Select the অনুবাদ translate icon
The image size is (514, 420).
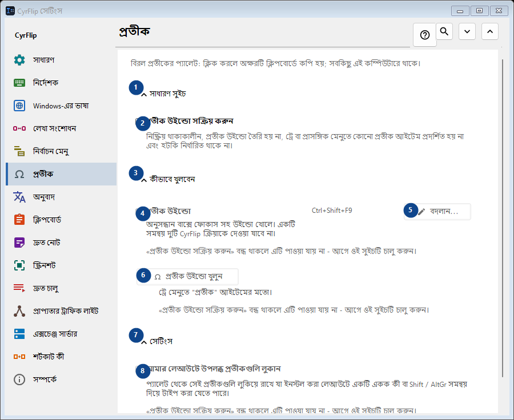[19, 197]
